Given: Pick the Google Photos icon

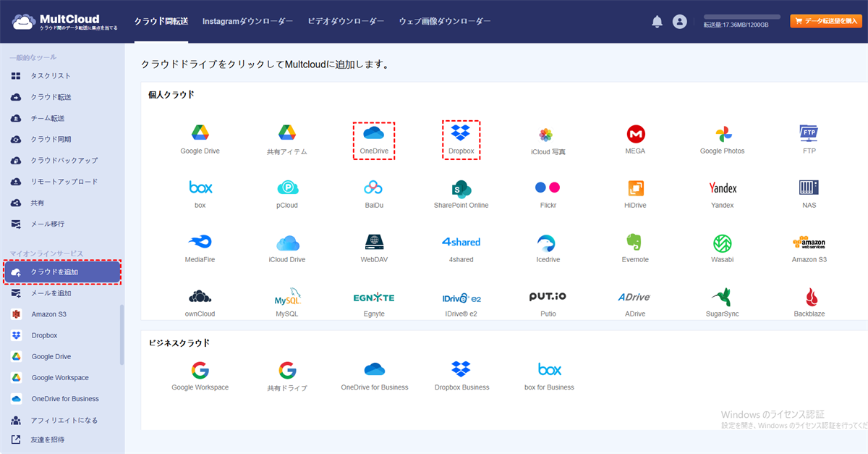Looking at the screenshot, I should [x=722, y=134].
